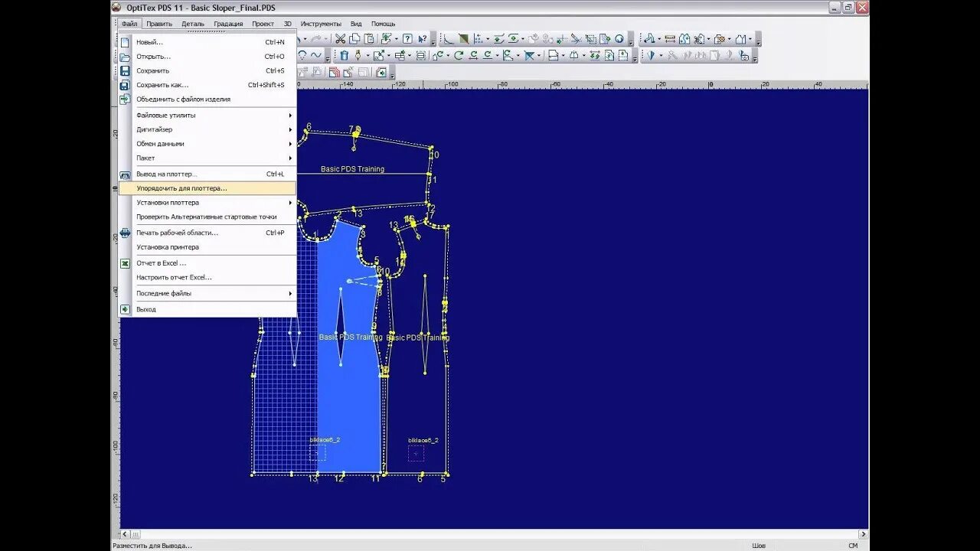
Task: Open the toolbar overflow arrow after context help
Action: coord(433,40)
